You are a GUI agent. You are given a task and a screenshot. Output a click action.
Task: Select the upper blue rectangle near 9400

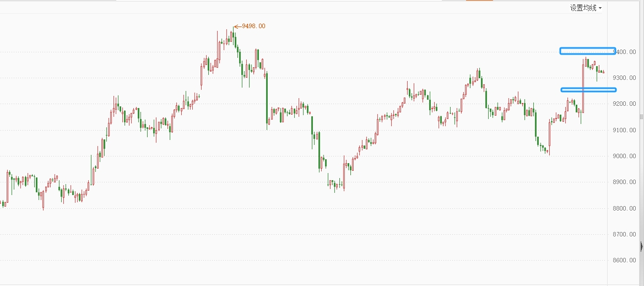(x=587, y=51)
